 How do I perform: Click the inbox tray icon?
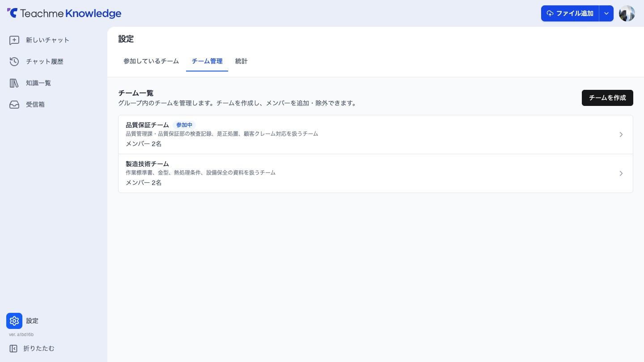(14, 105)
